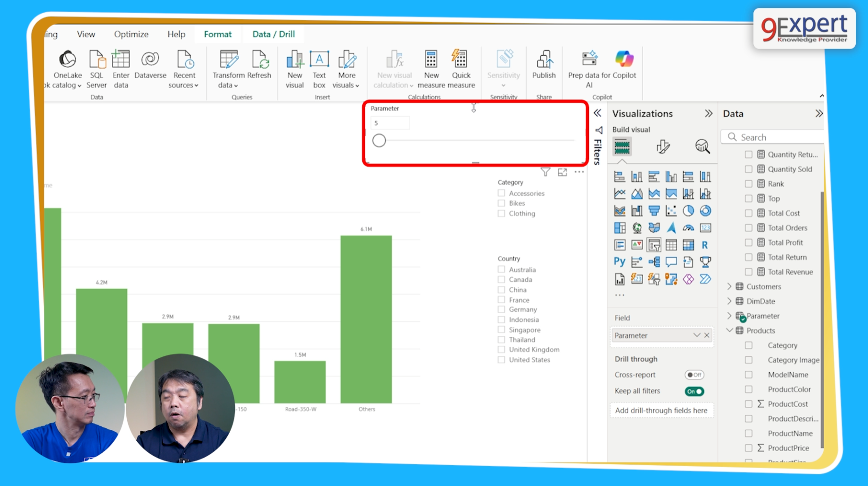Expand the Customers table
This screenshot has height=486, width=868.
coord(729,286)
